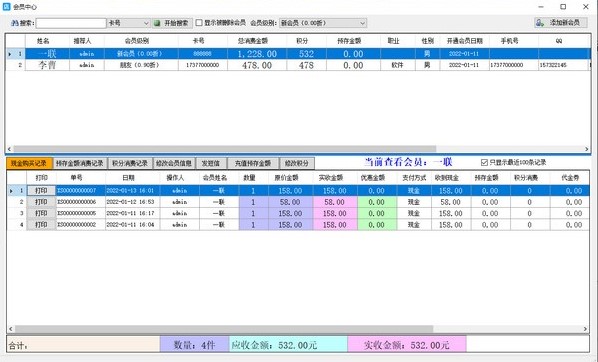Viewport: 598px width, 362px height.
Task: Click the 推荐人 column header
Action: click(x=82, y=41)
